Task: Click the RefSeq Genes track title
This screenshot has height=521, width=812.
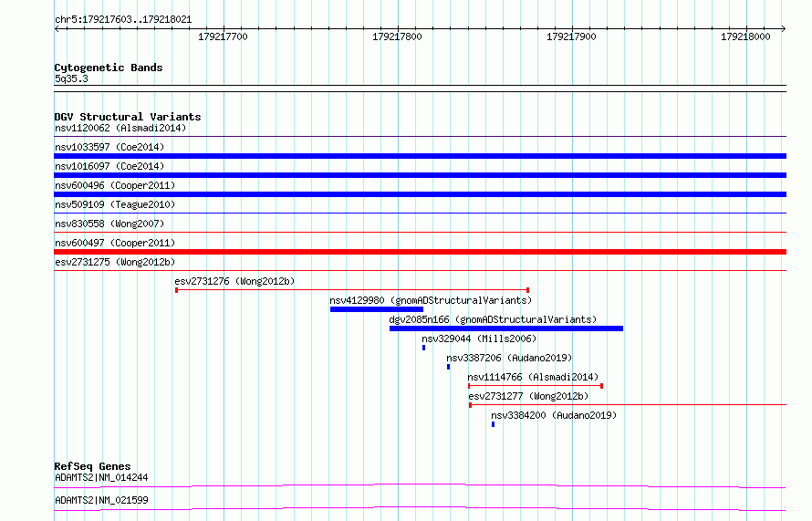Action: 92,466
